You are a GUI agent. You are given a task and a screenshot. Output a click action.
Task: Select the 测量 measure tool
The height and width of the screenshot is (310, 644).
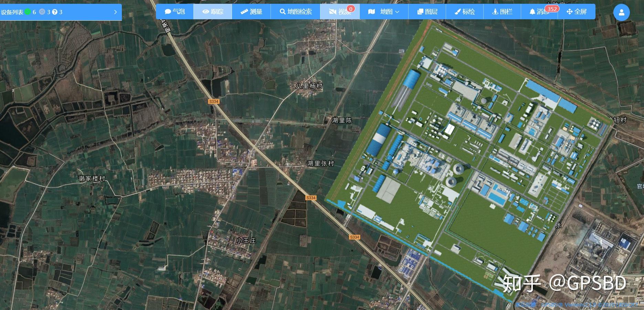point(251,12)
